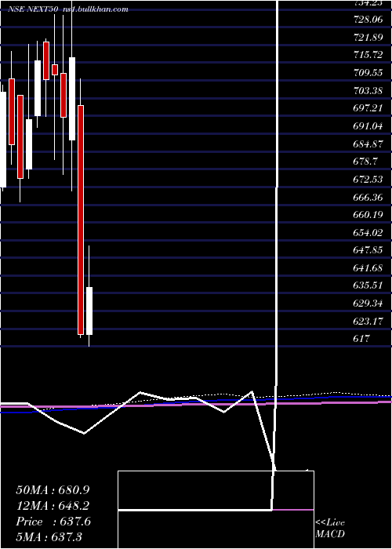Click the 660.19 price axis label
Screen dimensions: 392x549
tap(368, 215)
